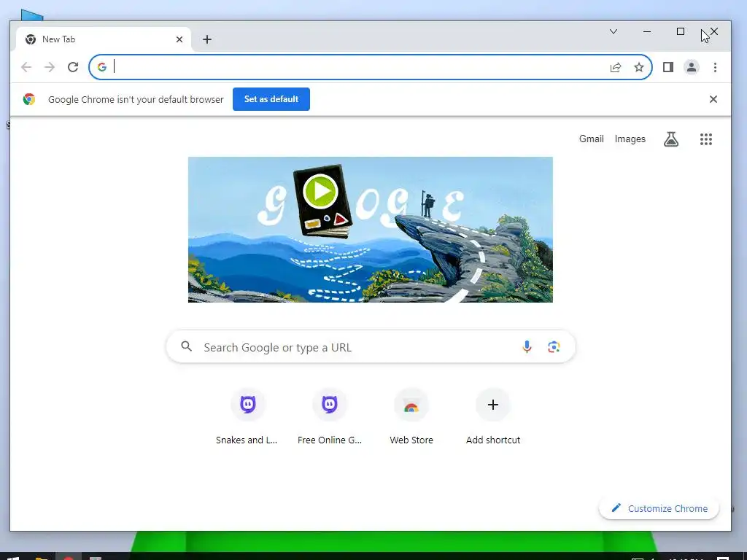Bookmark this tab with the star icon
The image size is (747, 560).
(x=639, y=67)
